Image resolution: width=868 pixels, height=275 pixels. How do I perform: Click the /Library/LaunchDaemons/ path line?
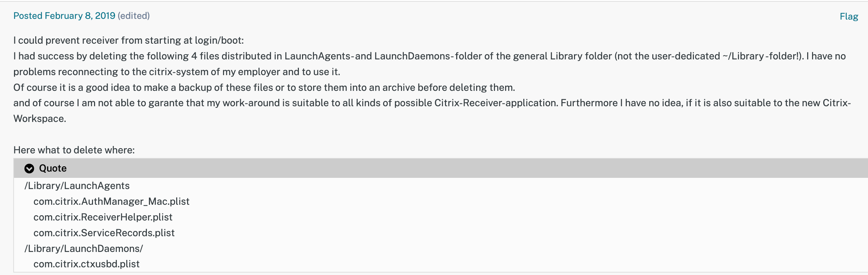click(84, 249)
